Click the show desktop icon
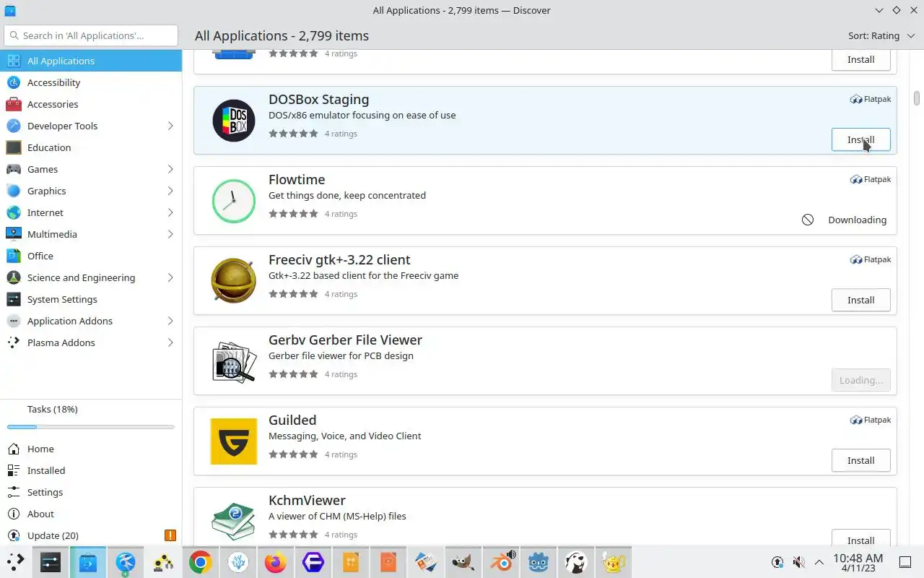Viewport: 924px width, 578px height. [x=905, y=562]
